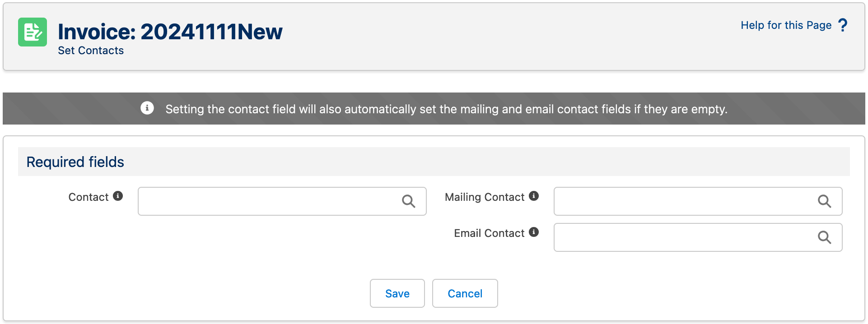Open the Email Contact lookup search icon
This screenshot has height=324, width=868.
coord(825,237)
